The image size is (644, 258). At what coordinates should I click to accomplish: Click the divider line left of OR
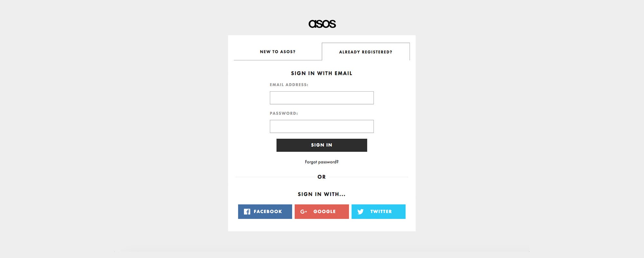click(275, 177)
